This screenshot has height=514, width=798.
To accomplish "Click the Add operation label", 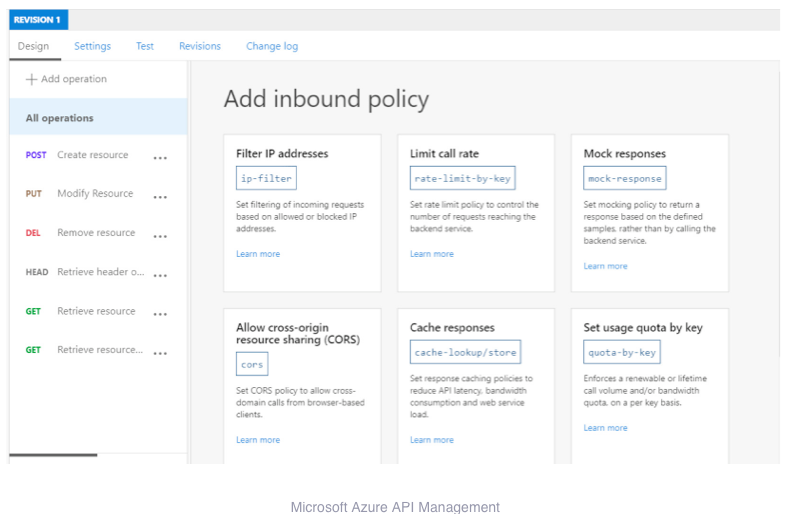I will [74, 79].
